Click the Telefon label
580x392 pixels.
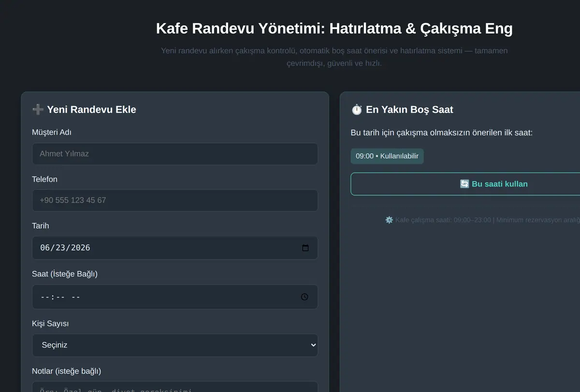click(x=44, y=179)
